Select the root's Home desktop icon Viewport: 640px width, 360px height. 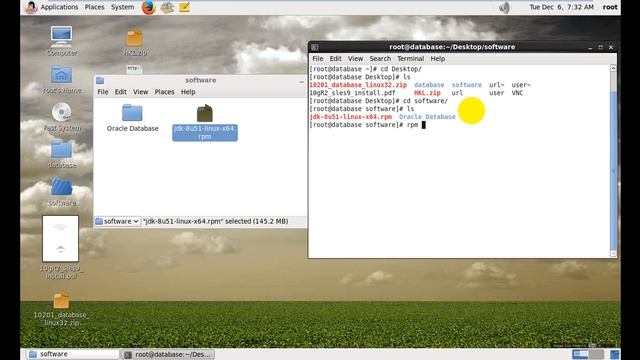62,79
